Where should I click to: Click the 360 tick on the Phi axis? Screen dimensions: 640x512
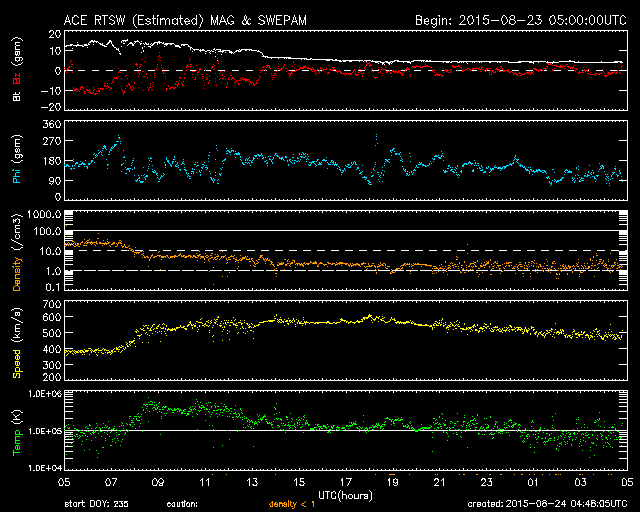click(x=52, y=124)
